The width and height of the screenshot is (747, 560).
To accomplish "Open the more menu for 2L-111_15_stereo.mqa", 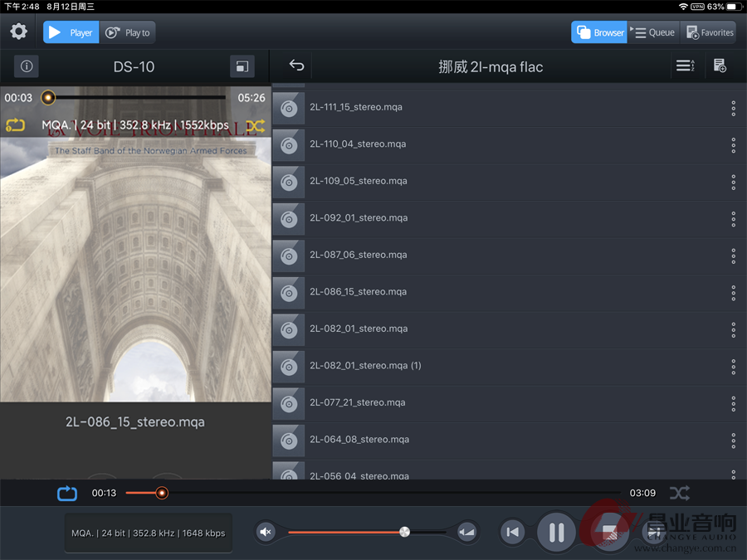I will (x=733, y=108).
